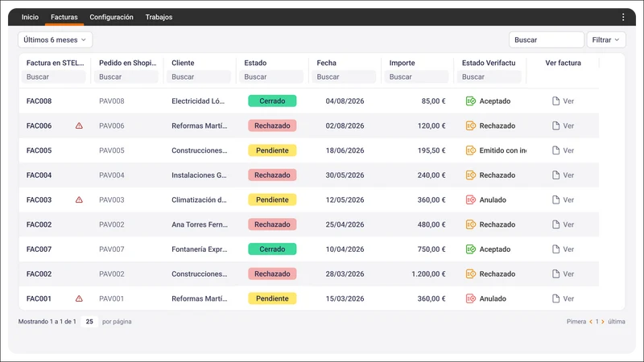
Task: Click document icon in FAC008 row
Action: pyautogui.click(x=555, y=101)
